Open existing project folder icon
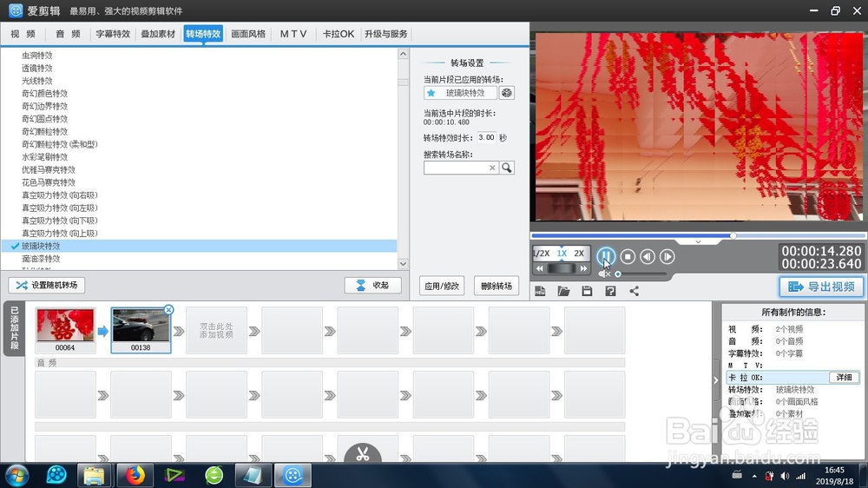868x488 pixels. 563,291
